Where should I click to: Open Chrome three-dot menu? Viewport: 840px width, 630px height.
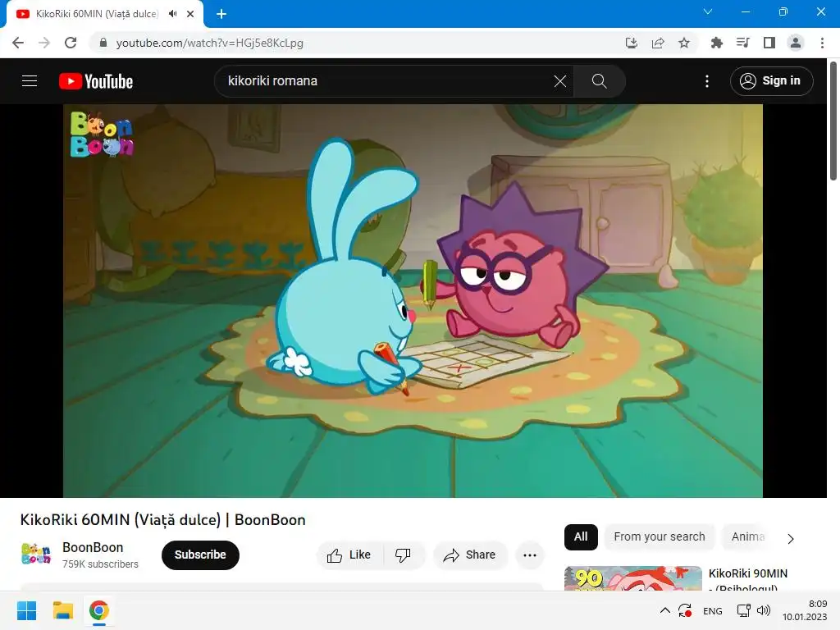click(x=822, y=43)
